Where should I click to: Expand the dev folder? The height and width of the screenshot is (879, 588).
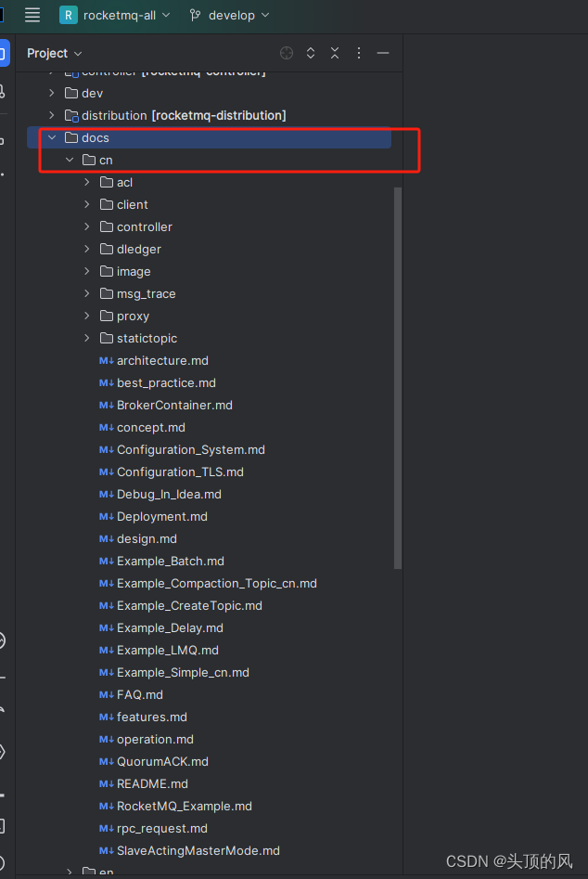(52, 93)
